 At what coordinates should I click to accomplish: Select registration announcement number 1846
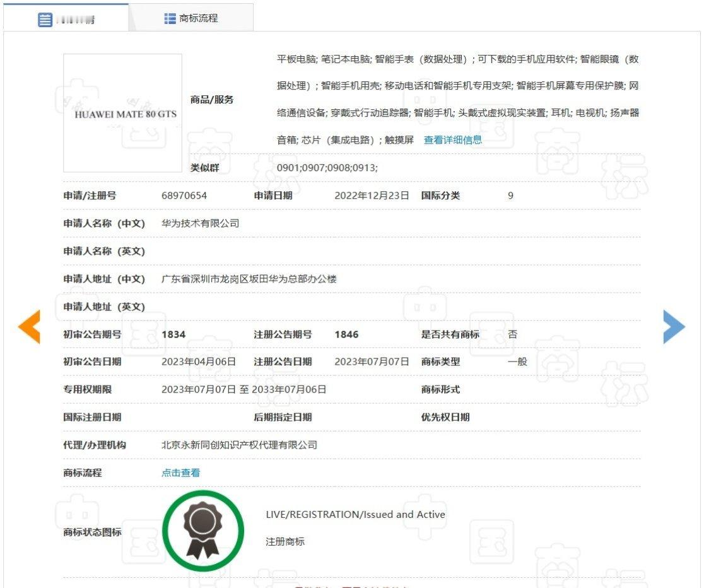point(346,334)
